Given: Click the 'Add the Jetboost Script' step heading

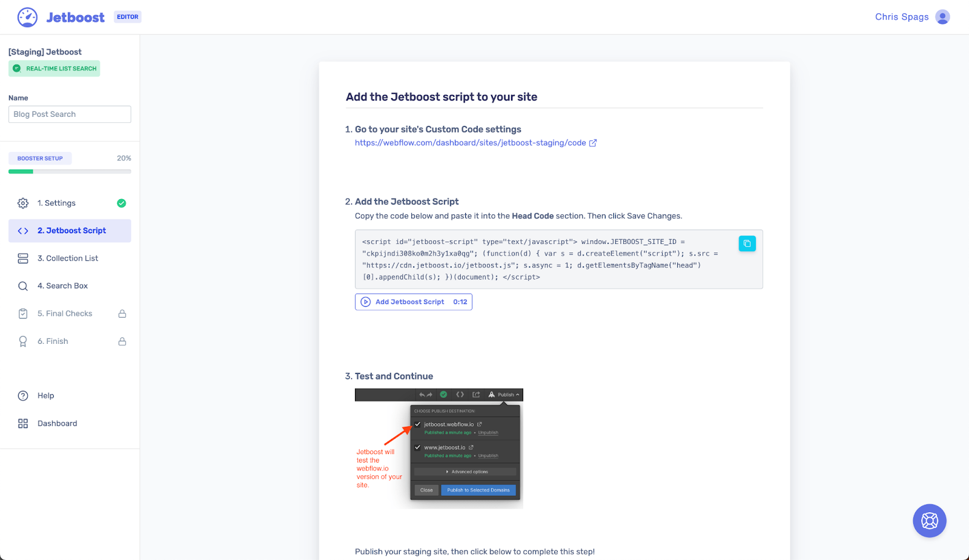Looking at the screenshot, I should [x=406, y=202].
